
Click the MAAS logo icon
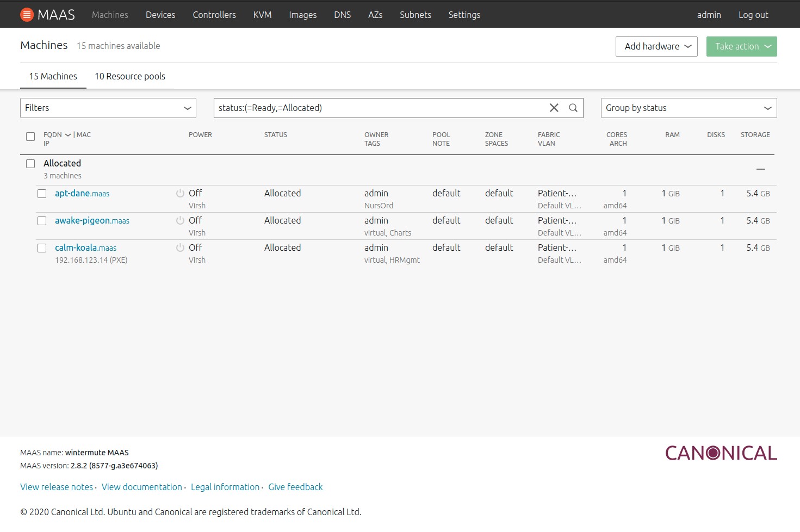[27, 15]
